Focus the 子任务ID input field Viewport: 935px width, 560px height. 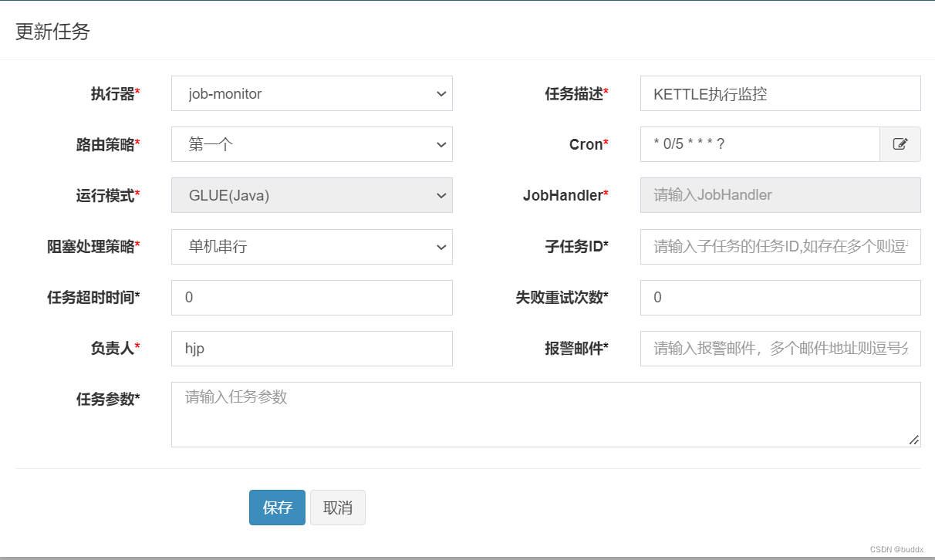click(781, 247)
